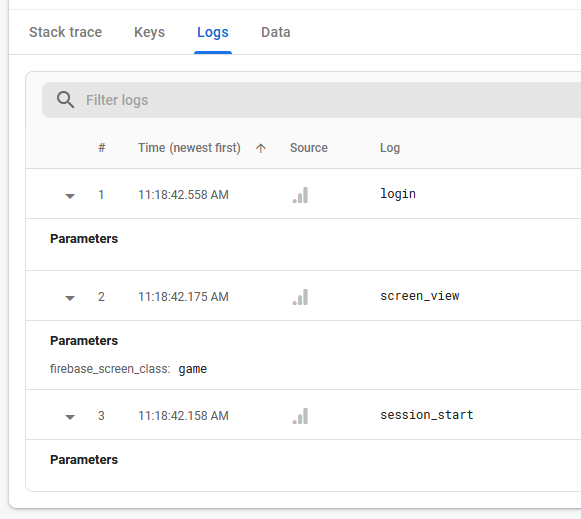Open the Keys tab
Image resolution: width=581 pixels, height=519 pixels.
coord(149,32)
